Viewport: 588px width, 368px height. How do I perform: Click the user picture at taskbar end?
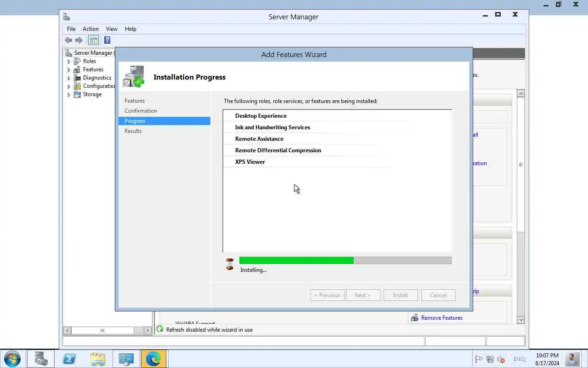pos(572,359)
